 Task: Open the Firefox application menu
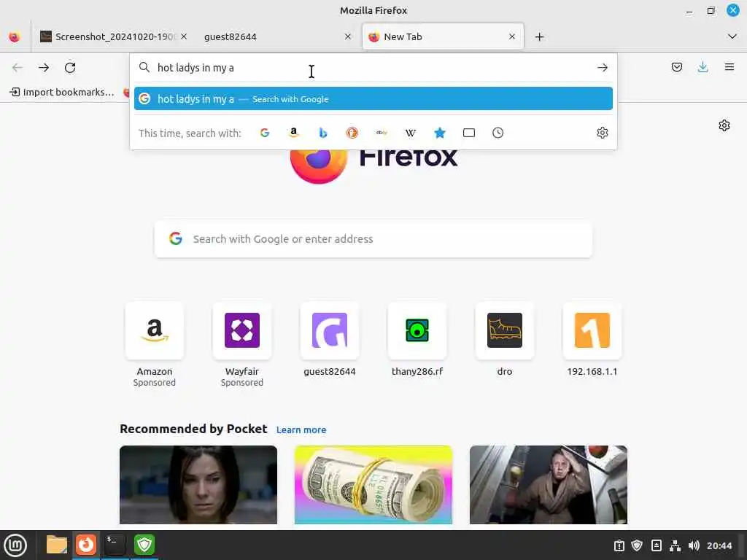pyautogui.click(x=729, y=67)
